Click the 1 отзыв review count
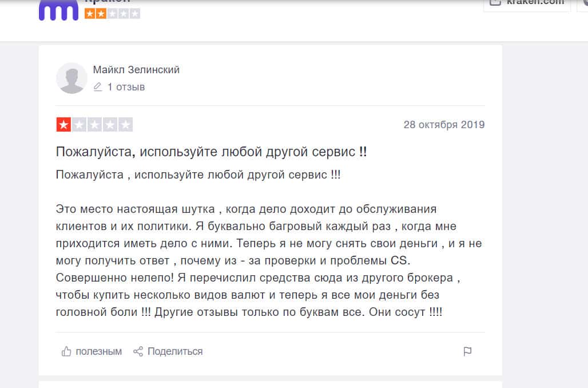 126,87
